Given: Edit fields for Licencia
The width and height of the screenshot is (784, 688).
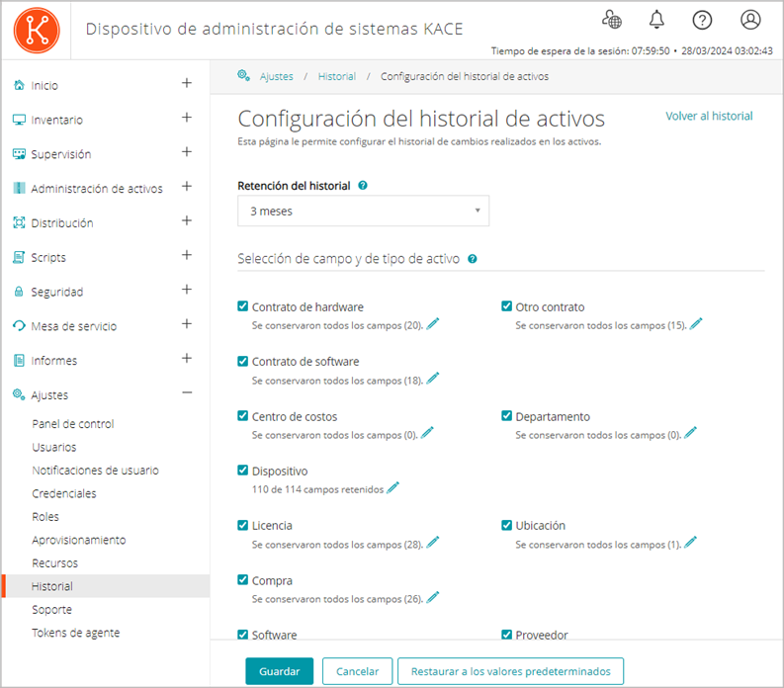Looking at the screenshot, I should pos(433,542).
